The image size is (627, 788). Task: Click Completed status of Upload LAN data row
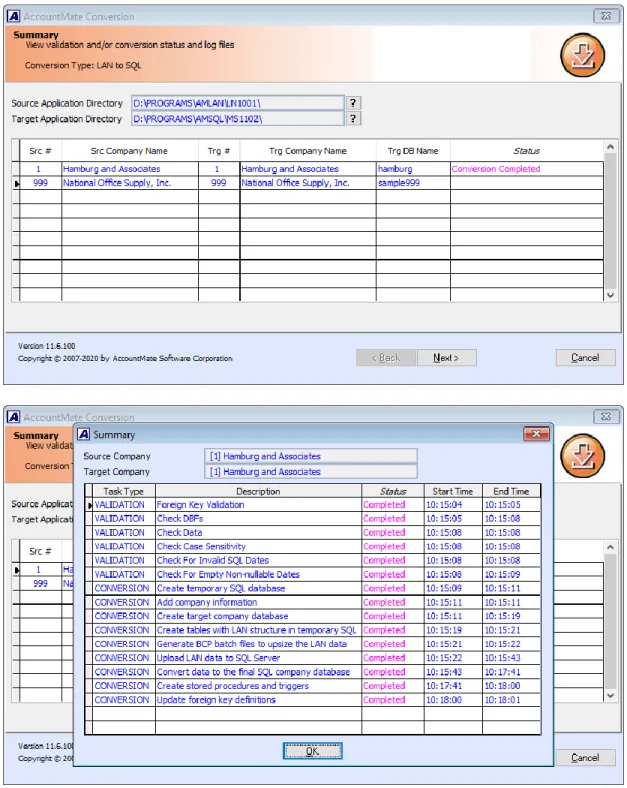click(x=393, y=658)
